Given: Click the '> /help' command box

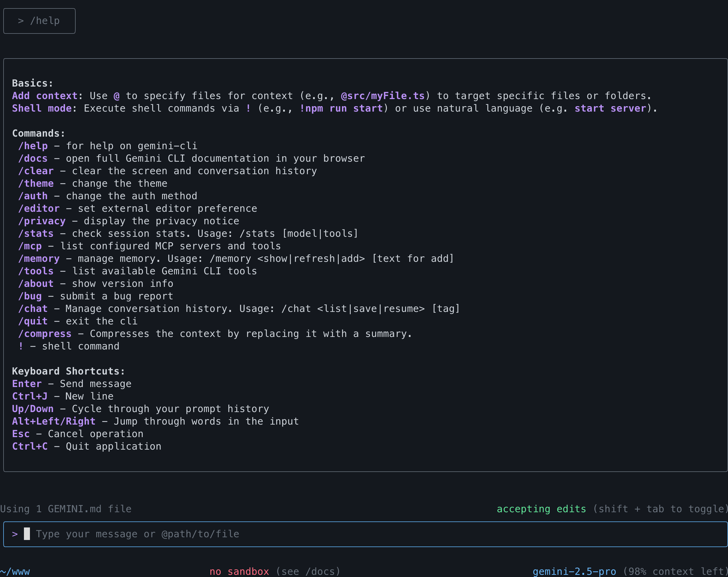Looking at the screenshot, I should [x=39, y=21].
